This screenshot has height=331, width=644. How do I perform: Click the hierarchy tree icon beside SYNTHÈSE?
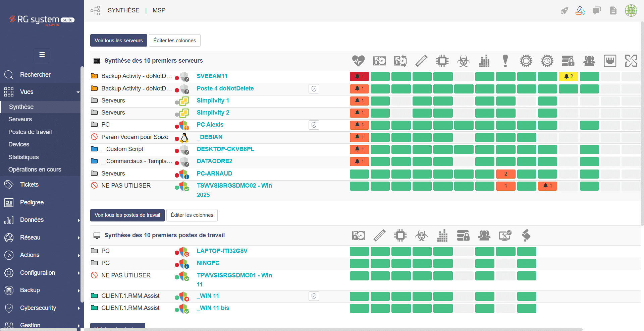tap(95, 11)
